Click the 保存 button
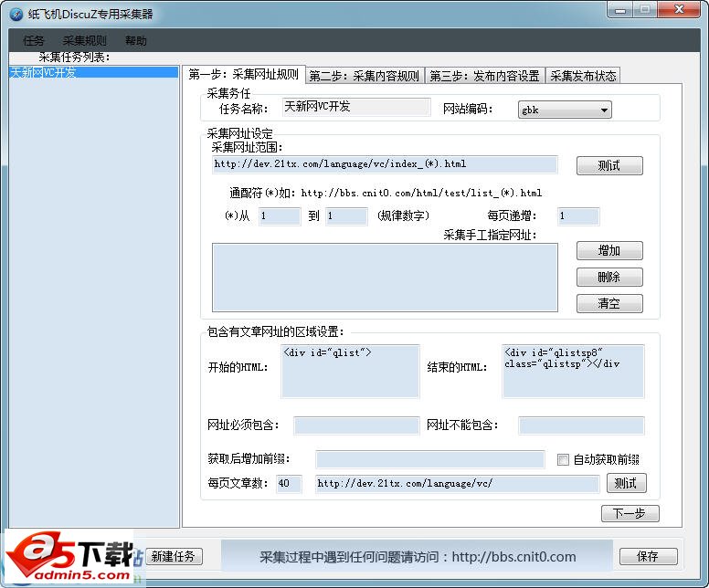Image resolution: width=709 pixels, height=588 pixels. [x=648, y=556]
